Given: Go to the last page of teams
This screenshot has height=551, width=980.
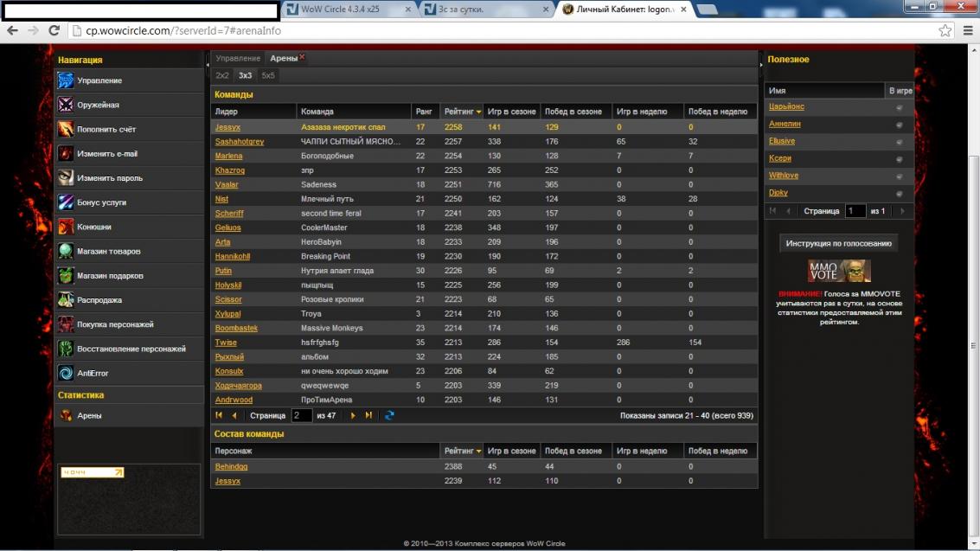Looking at the screenshot, I should point(369,415).
